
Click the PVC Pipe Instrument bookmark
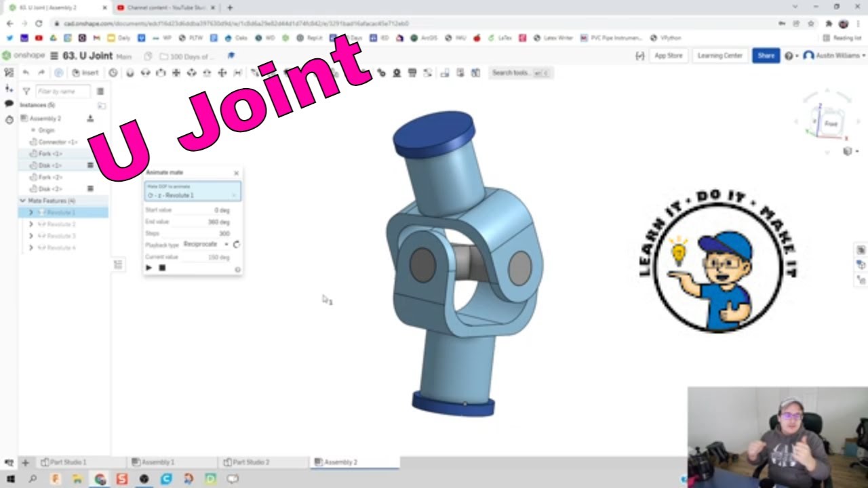[x=610, y=38]
